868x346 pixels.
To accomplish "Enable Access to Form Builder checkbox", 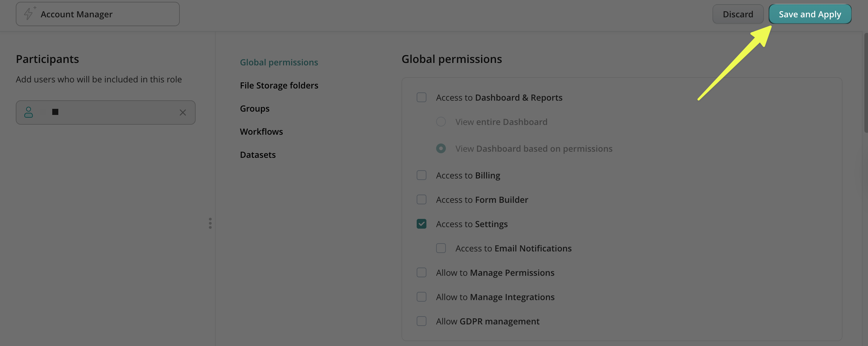I will point(421,200).
